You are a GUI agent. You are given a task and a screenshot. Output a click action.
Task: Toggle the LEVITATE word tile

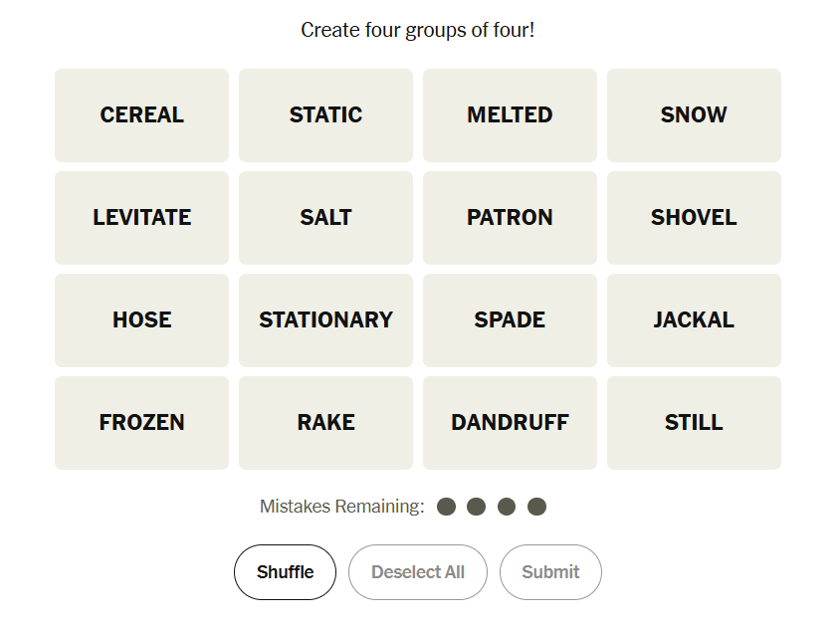[141, 218]
